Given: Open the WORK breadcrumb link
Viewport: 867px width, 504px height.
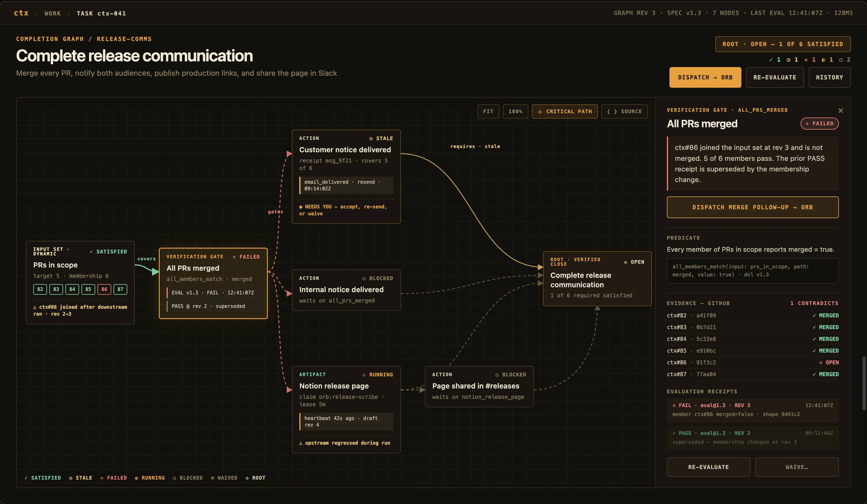Looking at the screenshot, I should pyautogui.click(x=53, y=13).
